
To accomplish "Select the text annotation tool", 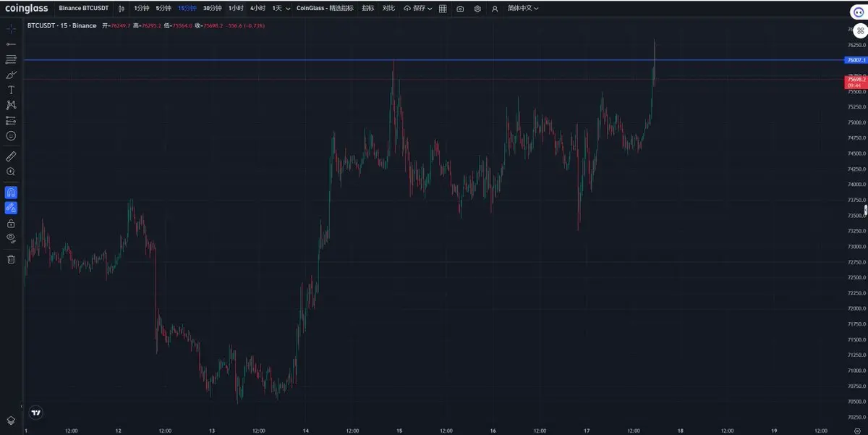I will (11, 90).
